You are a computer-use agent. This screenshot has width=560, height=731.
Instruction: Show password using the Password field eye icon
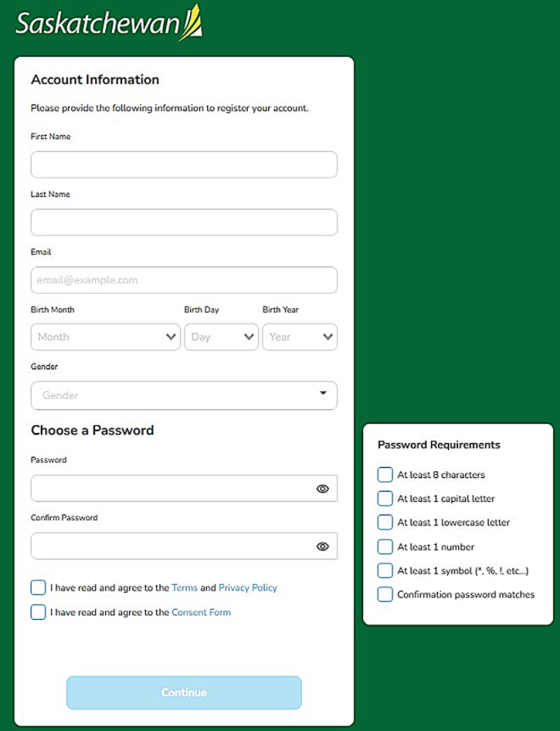[322, 489]
